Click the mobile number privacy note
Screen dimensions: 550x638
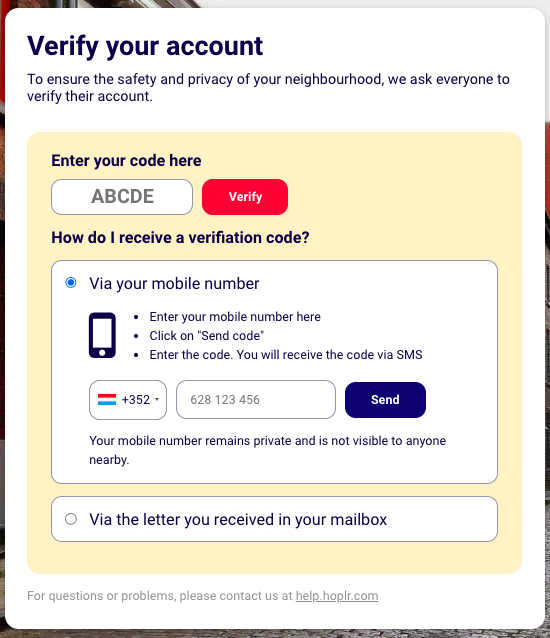[x=268, y=450]
